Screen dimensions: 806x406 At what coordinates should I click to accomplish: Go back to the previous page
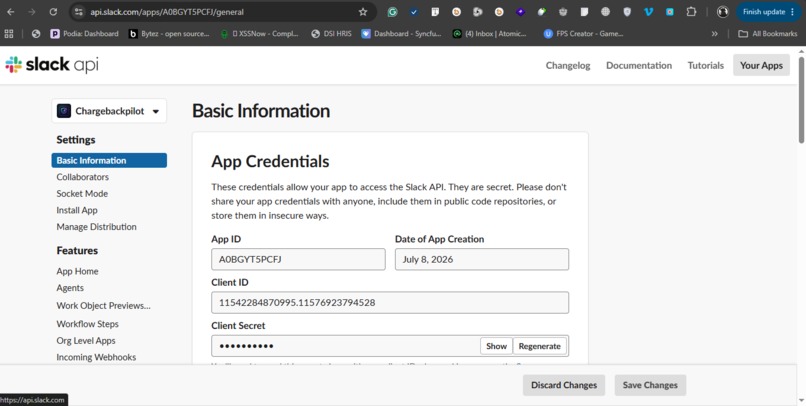11,12
